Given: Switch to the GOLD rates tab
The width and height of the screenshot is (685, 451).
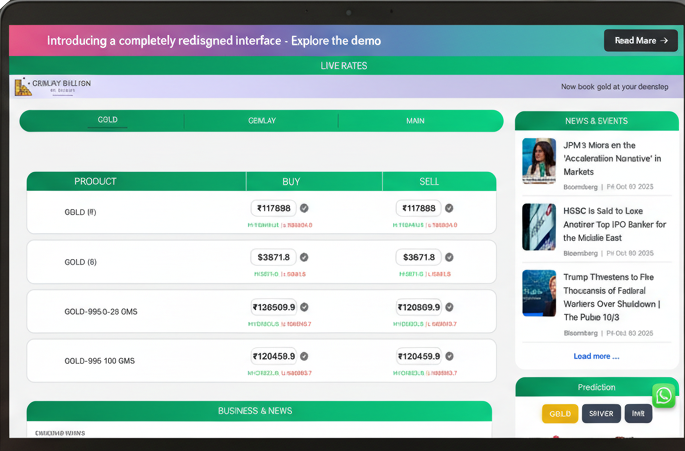Looking at the screenshot, I should (107, 120).
